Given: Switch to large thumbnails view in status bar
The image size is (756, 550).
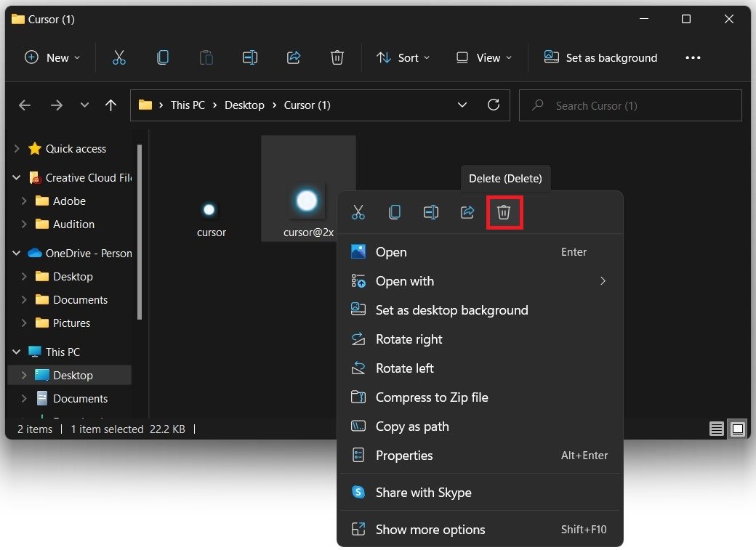Looking at the screenshot, I should point(738,429).
